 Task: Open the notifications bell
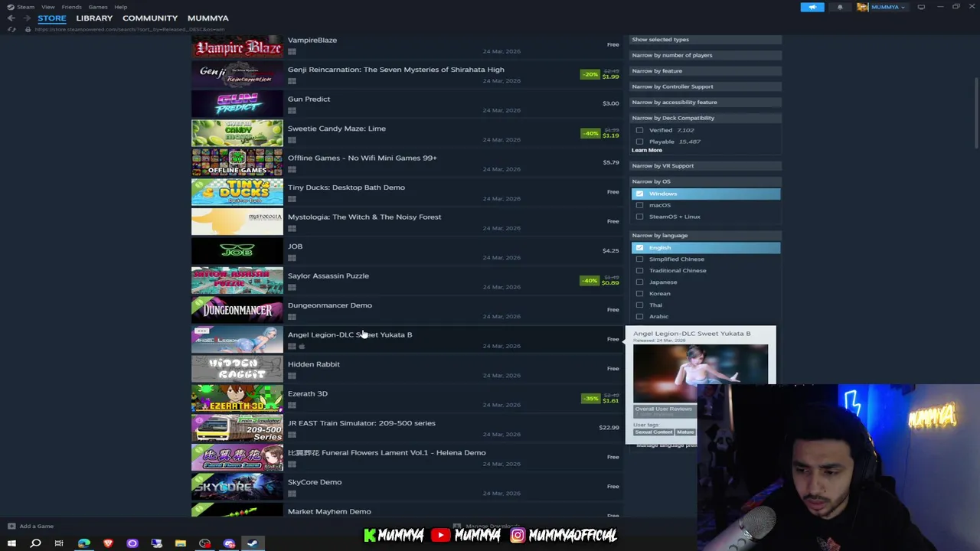click(x=840, y=7)
